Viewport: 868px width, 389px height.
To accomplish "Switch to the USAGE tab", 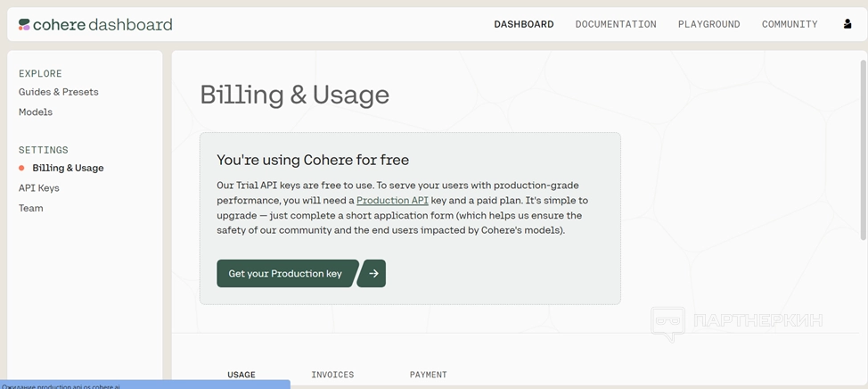I will point(242,375).
